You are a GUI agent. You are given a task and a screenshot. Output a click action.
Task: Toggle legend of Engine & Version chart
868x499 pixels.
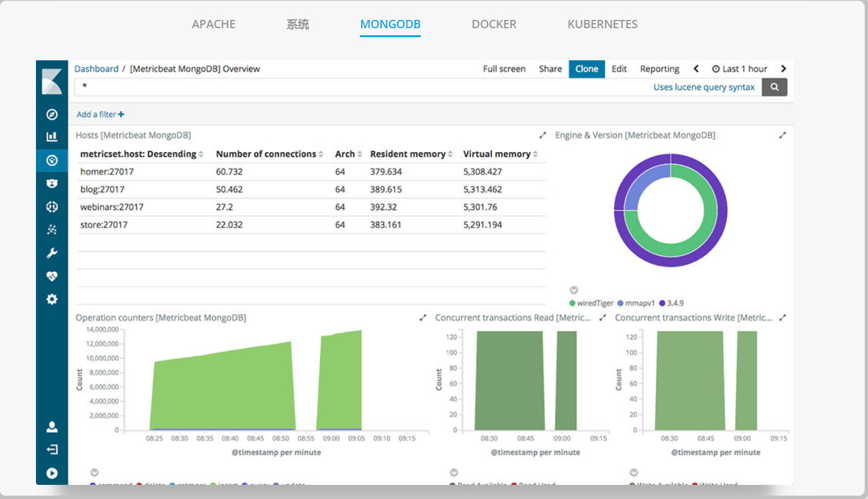pos(574,291)
